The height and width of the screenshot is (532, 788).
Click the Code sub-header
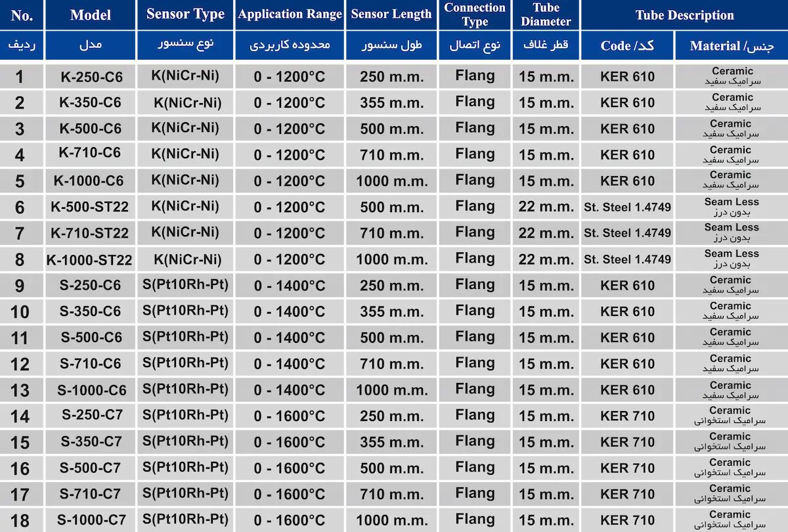[627, 46]
